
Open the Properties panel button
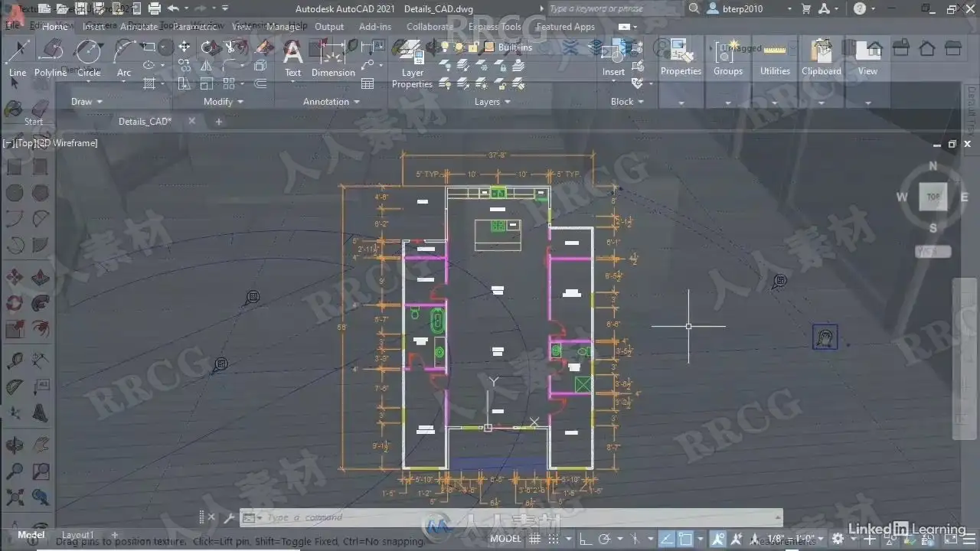[x=681, y=57]
